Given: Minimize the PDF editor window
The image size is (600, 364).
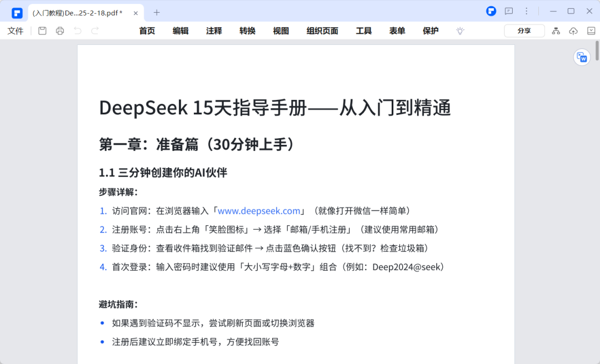Looking at the screenshot, I should pyautogui.click(x=553, y=11).
